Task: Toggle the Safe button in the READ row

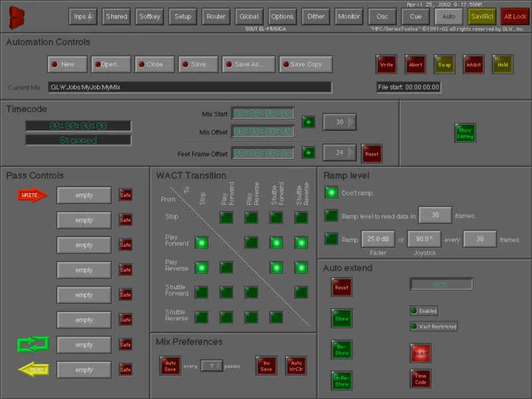Action: click(126, 370)
